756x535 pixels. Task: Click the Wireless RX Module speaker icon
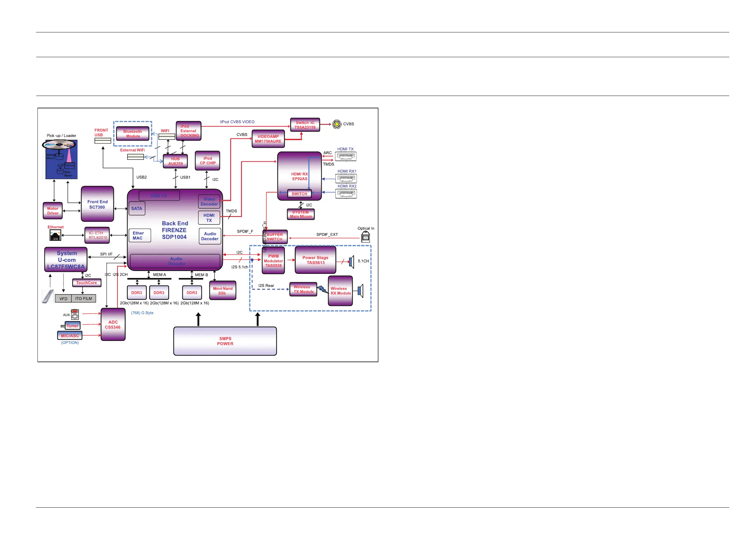pos(361,291)
